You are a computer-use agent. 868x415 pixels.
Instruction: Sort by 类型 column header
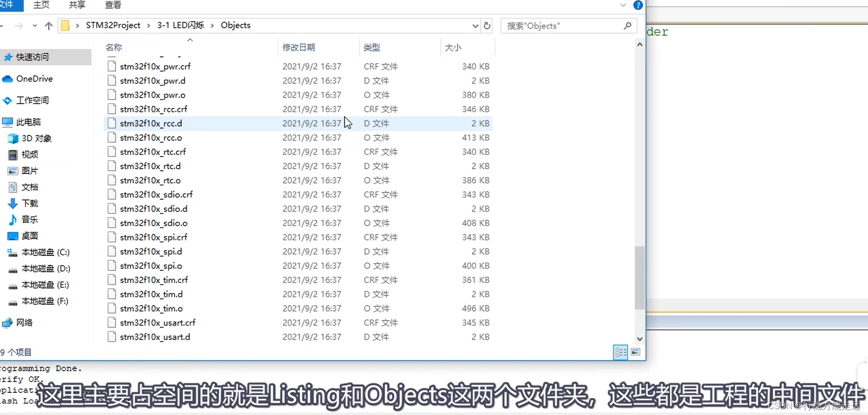[x=372, y=47]
